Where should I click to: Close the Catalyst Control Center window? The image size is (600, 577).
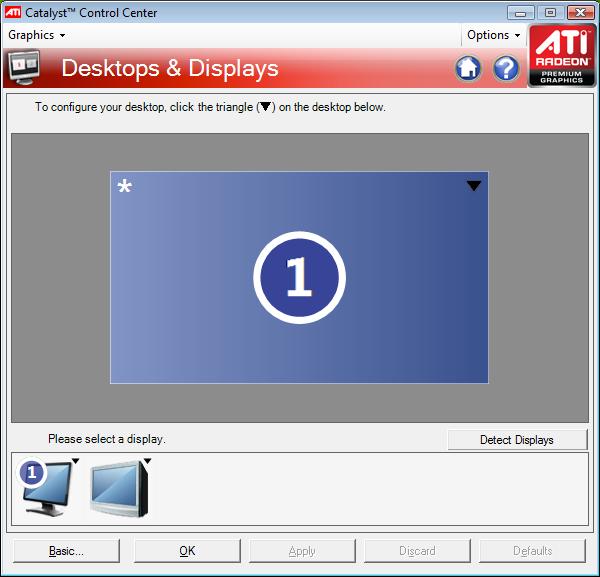point(580,13)
